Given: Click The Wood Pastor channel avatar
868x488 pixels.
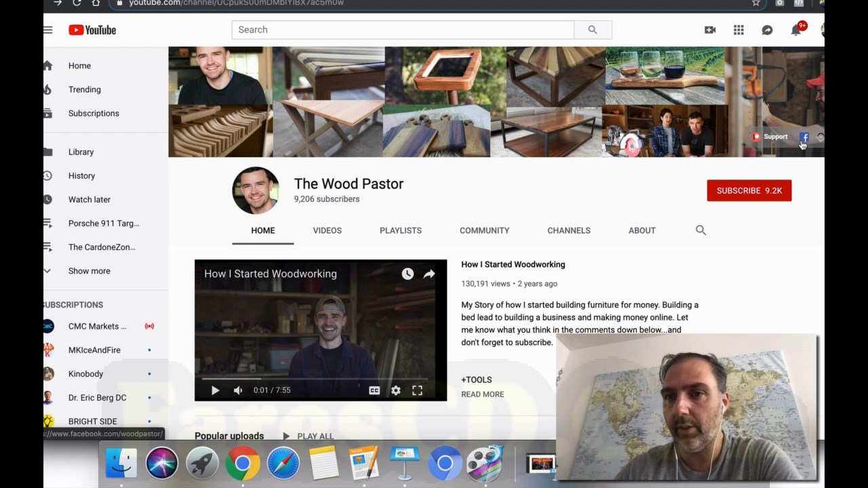Looking at the screenshot, I should 256,190.
